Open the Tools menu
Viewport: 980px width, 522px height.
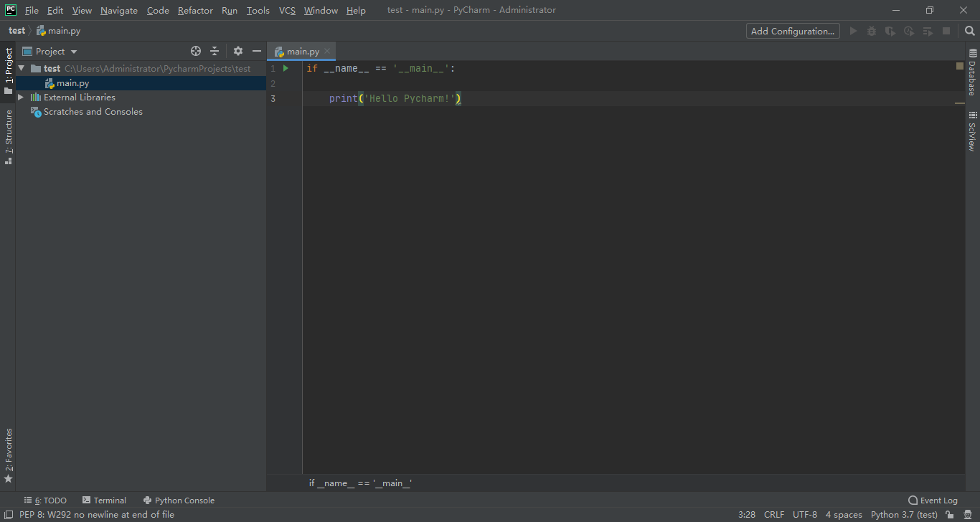pyautogui.click(x=258, y=10)
